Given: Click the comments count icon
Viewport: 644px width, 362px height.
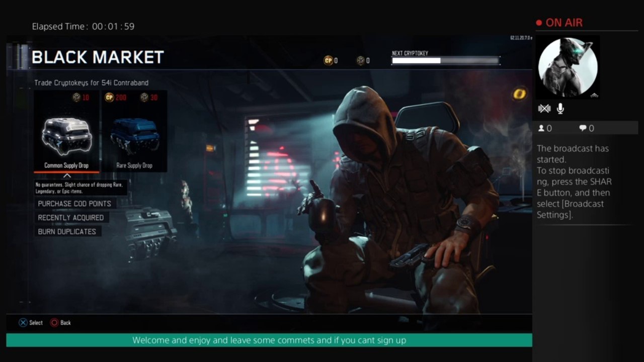Looking at the screenshot, I should [x=583, y=128].
